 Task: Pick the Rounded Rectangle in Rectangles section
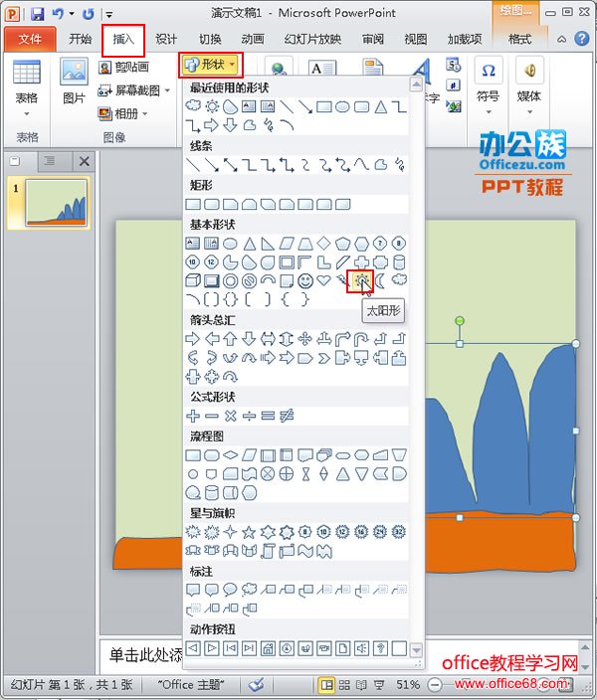click(211, 205)
